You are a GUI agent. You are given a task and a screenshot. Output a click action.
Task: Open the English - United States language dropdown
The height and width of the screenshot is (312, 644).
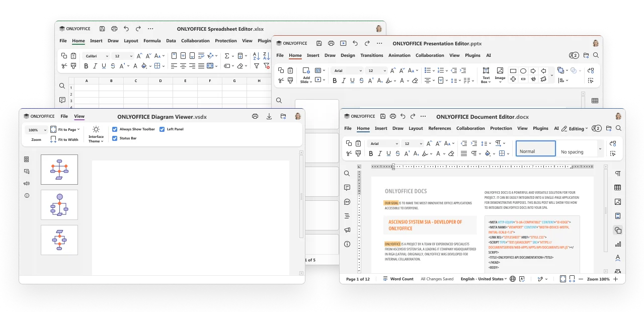point(484,279)
